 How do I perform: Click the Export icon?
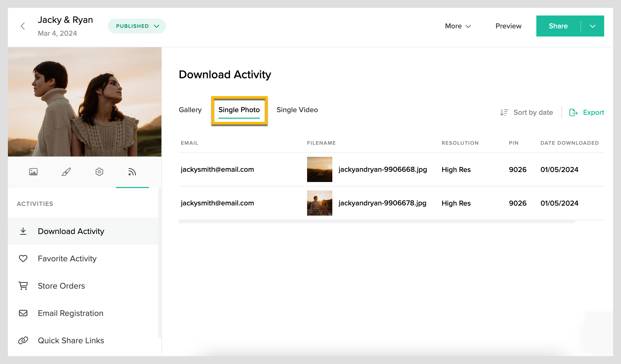click(573, 112)
